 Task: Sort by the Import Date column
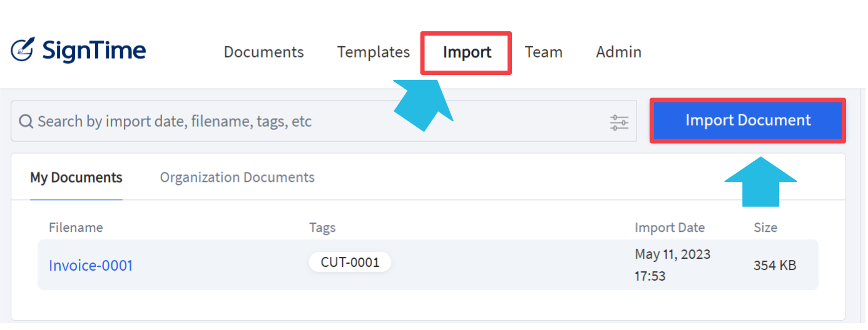(669, 227)
